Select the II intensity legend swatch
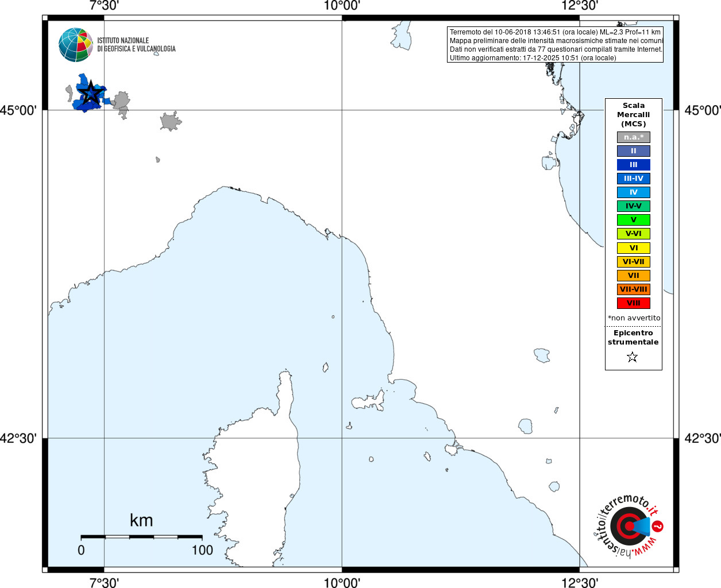Image resolution: width=721 pixels, height=588 pixels. click(x=634, y=151)
